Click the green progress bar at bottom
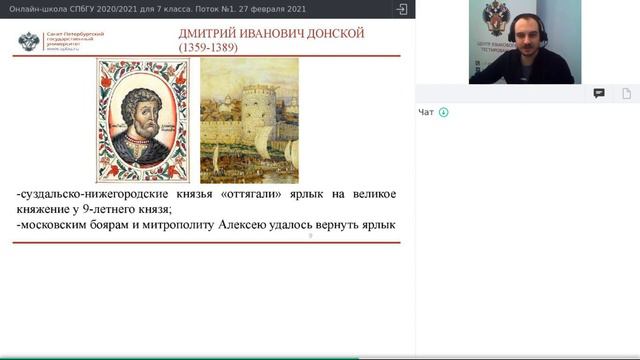This screenshot has width=640, height=360. coord(180,359)
